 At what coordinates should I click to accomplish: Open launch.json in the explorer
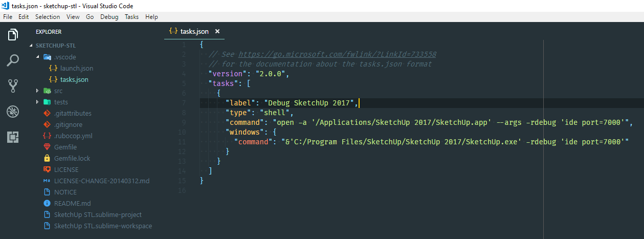pyautogui.click(x=76, y=68)
